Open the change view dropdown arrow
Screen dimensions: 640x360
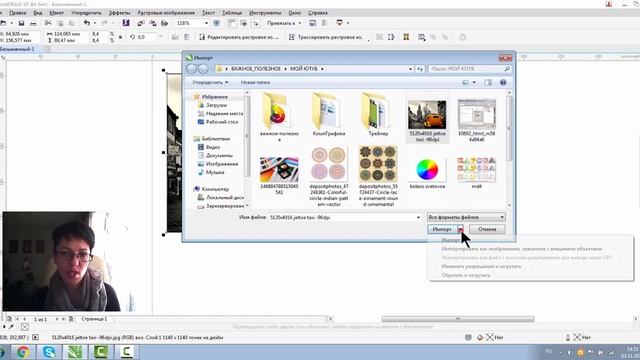[474, 82]
